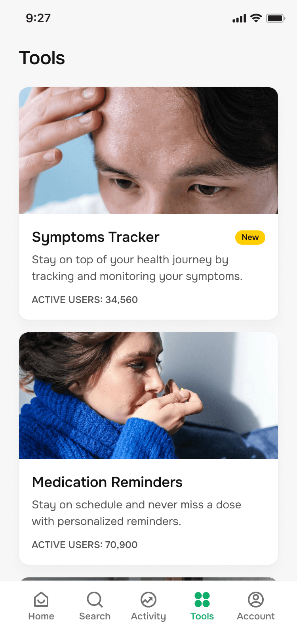Switch to the Home tab label
The width and height of the screenshot is (297, 644).
[41, 616]
